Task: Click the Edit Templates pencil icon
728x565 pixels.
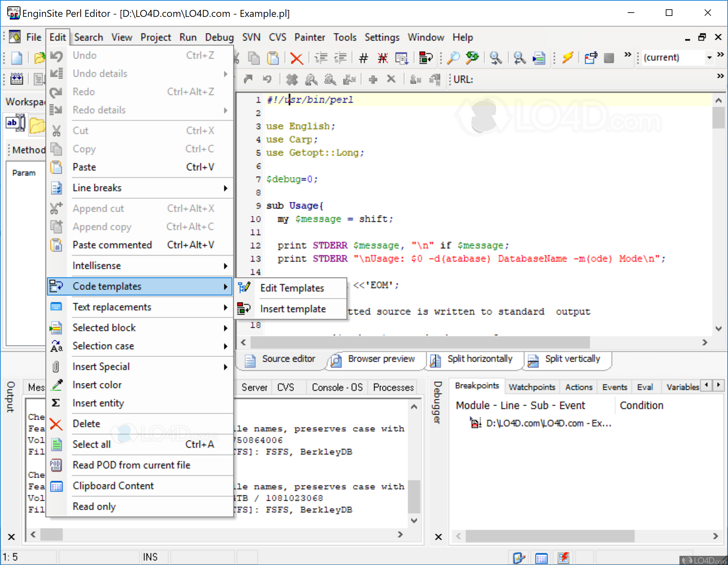Action: pyautogui.click(x=244, y=288)
